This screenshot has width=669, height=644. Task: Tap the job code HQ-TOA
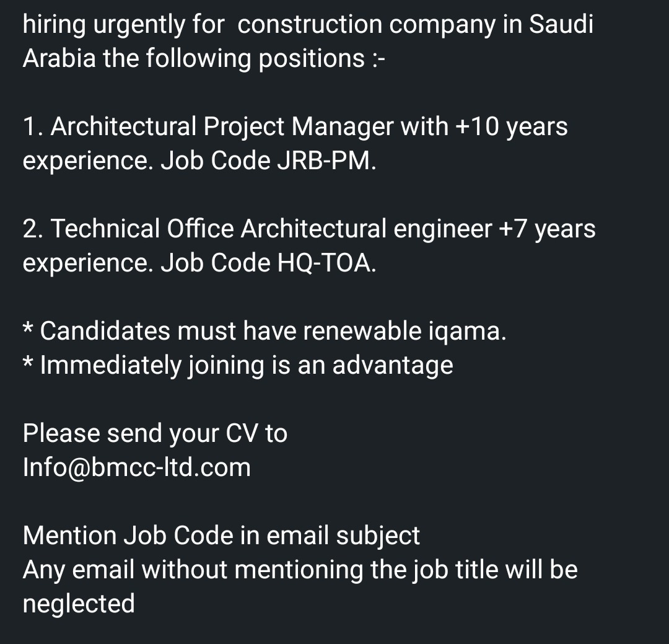click(x=323, y=263)
